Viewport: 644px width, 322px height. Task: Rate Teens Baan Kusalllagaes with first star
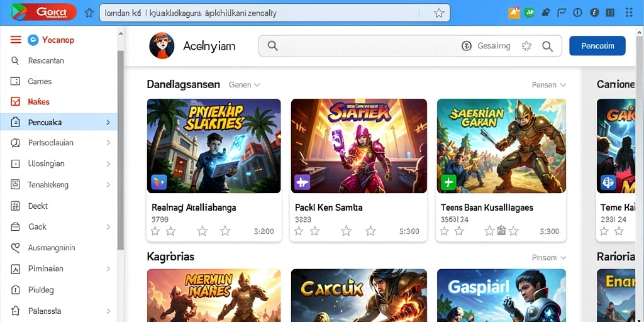pos(444,231)
